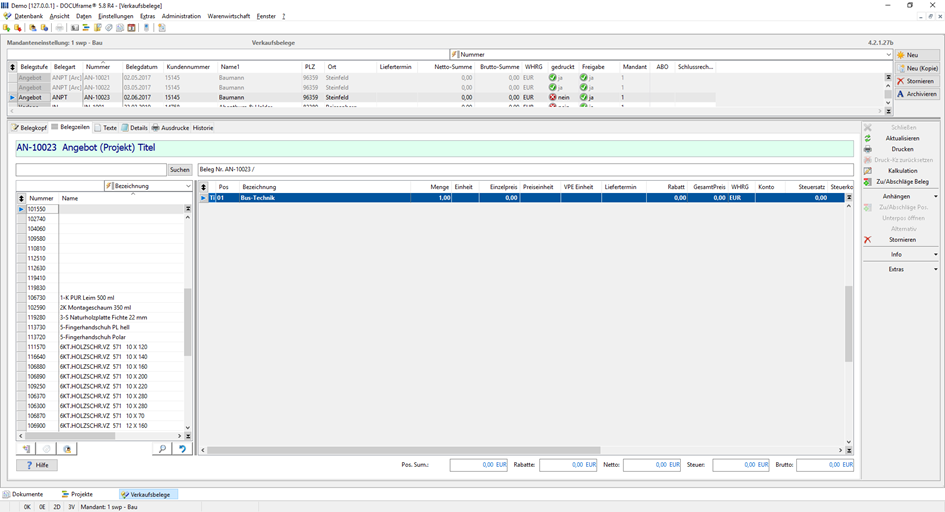Click Kalkulation in the side panel

(x=901, y=171)
